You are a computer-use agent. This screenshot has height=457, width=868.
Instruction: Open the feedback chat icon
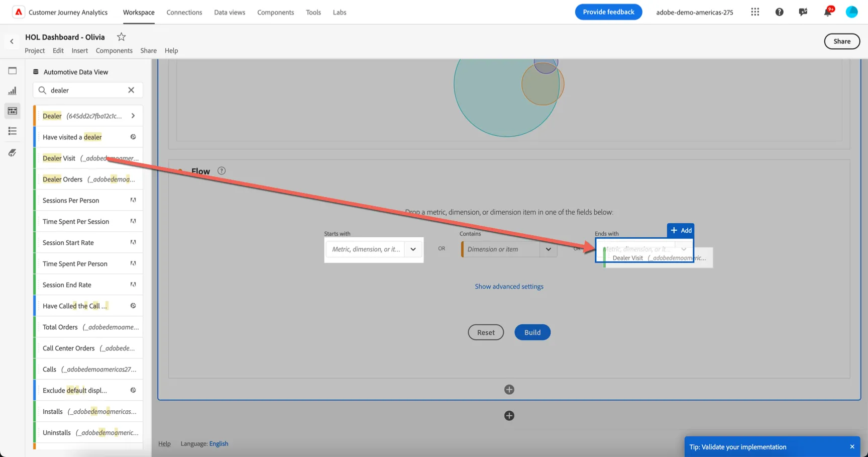[x=803, y=12]
